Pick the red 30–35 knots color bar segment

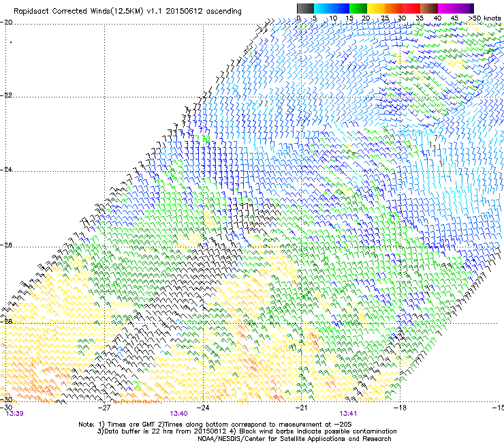point(411,8)
